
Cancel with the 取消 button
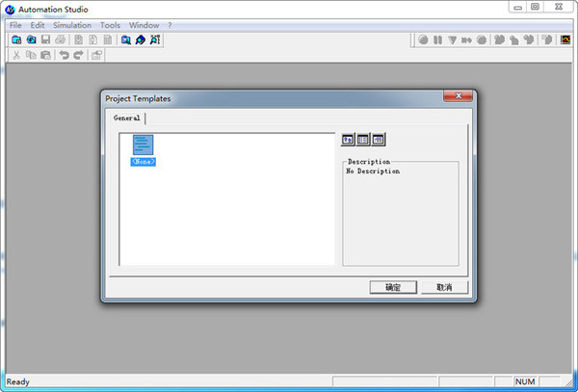pos(444,287)
